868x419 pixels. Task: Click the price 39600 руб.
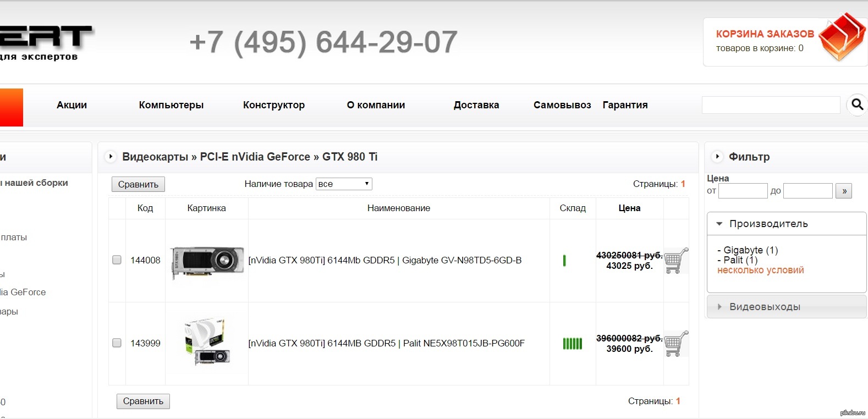click(629, 349)
